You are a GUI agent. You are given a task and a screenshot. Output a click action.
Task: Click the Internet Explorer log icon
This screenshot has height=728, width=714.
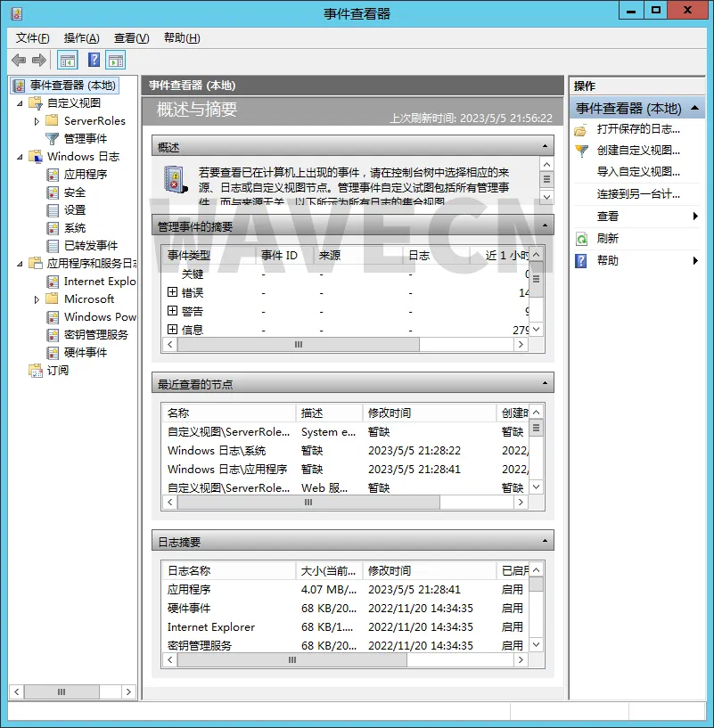(53, 282)
